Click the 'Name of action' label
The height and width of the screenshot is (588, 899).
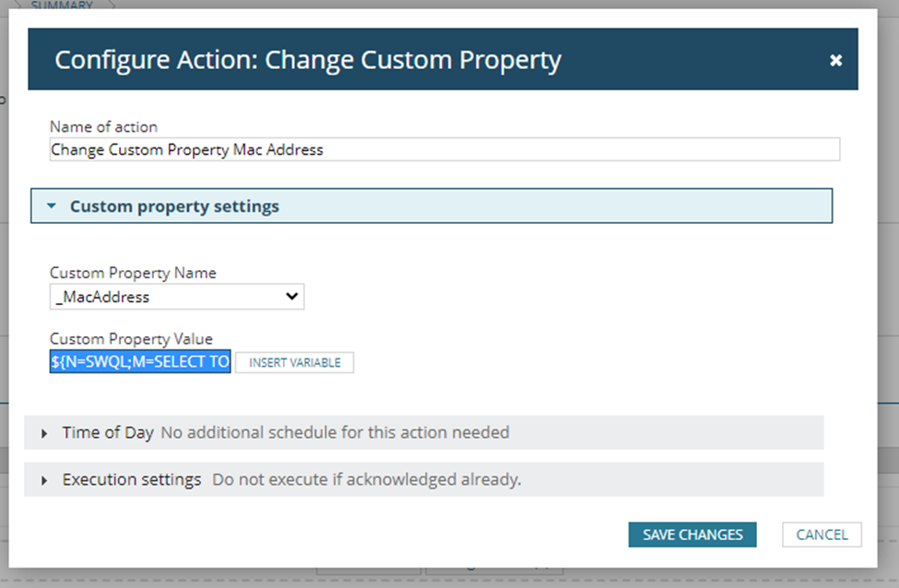tap(103, 126)
